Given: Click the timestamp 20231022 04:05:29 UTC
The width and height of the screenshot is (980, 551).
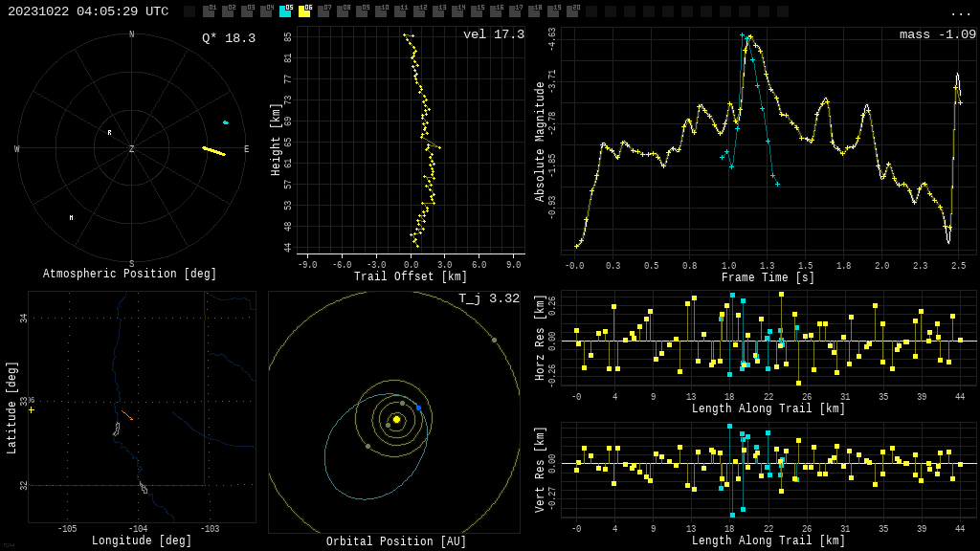Looking at the screenshot, I should pyautogui.click(x=88, y=11).
